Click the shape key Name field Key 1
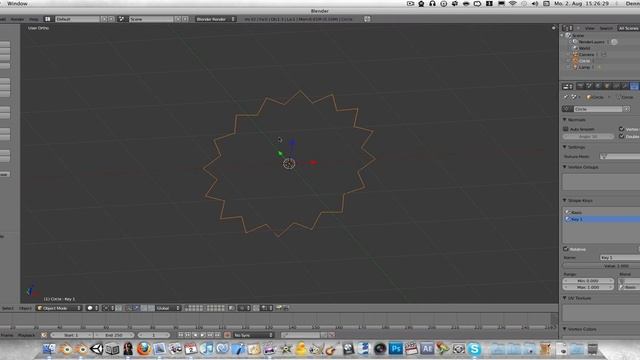Image resolution: width=640 pixels, height=360 pixels. [x=620, y=258]
